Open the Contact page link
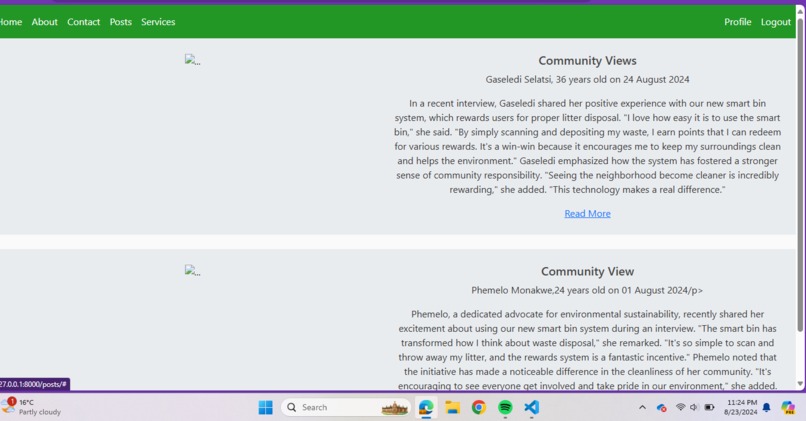Screen dimensions: 806x421 [83, 22]
